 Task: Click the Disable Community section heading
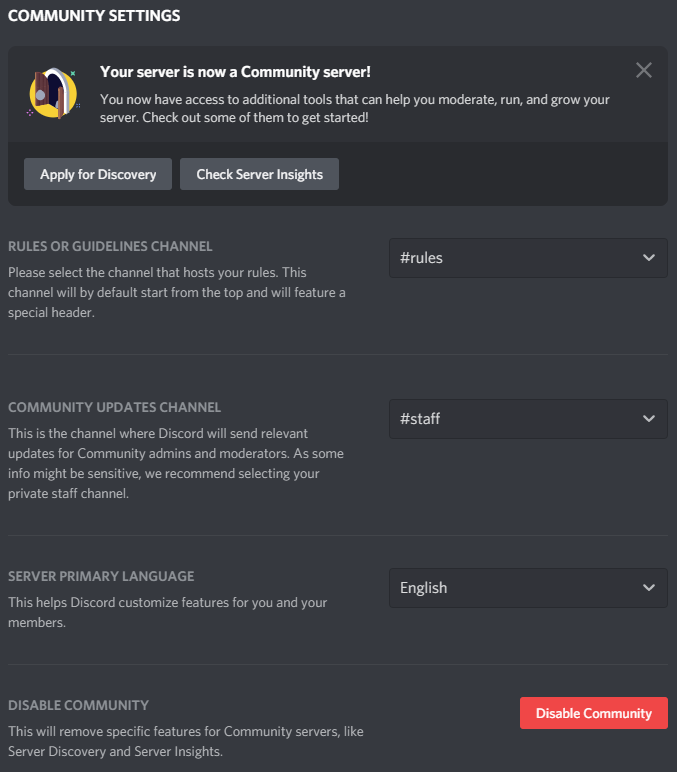tap(78, 705)
